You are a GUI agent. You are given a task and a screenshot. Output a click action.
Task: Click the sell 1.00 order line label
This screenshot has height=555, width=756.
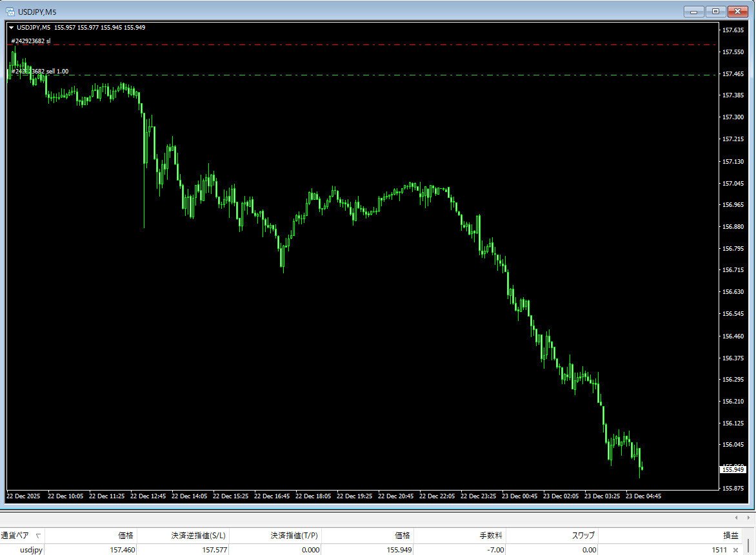(x=39, y=71)
